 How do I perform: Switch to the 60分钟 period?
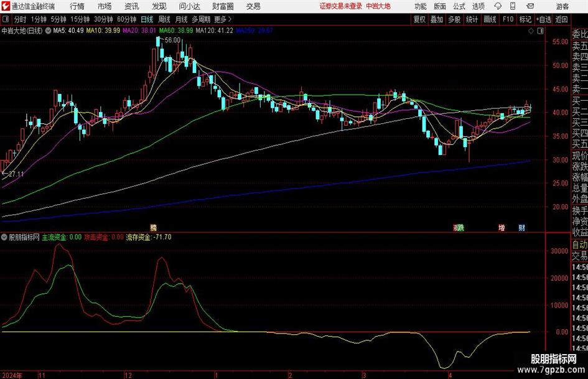click(x=127, y=19)
